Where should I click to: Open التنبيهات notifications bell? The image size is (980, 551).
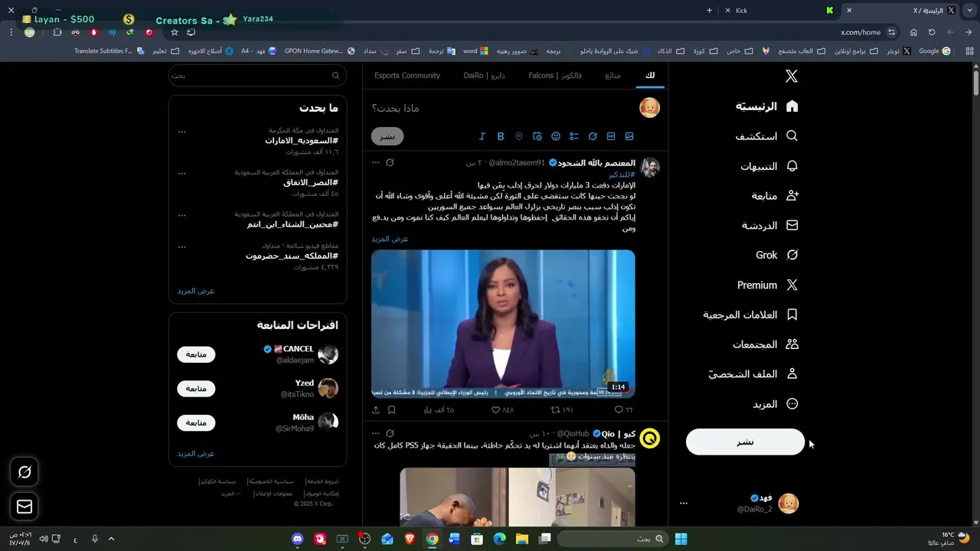[x=792, y=166]
